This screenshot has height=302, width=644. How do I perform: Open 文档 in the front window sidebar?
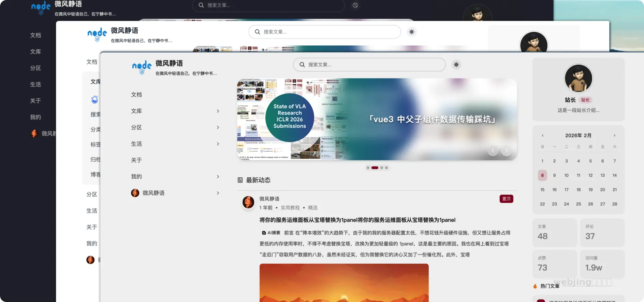tap(136, 95)
